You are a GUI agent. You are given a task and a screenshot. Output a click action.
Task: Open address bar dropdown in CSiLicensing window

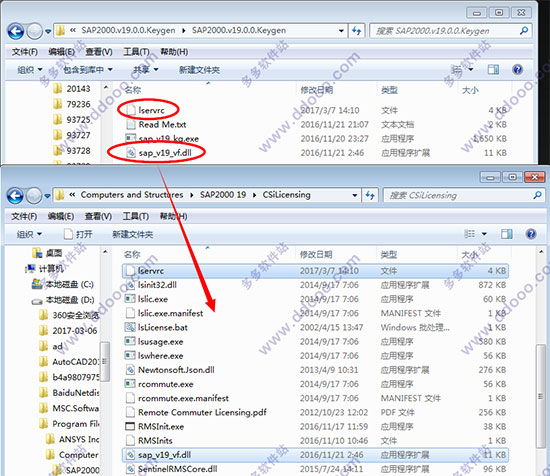(355, 195)
